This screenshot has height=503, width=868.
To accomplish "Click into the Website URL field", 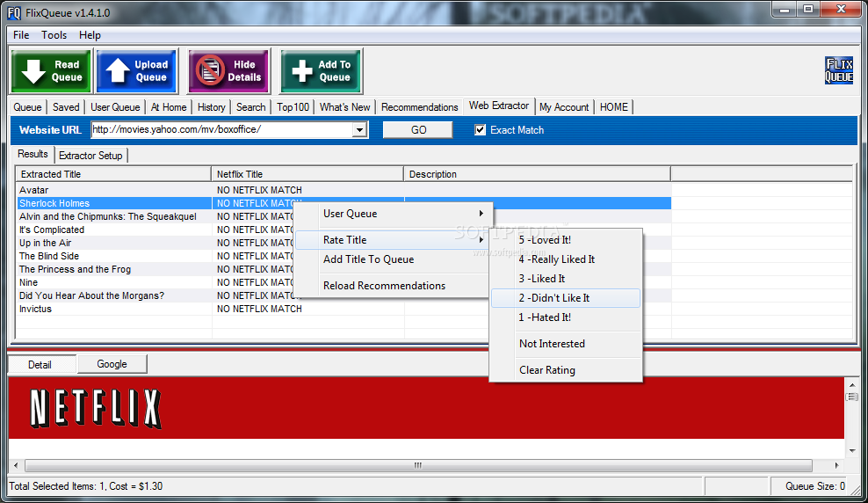I will coord(222,129).
